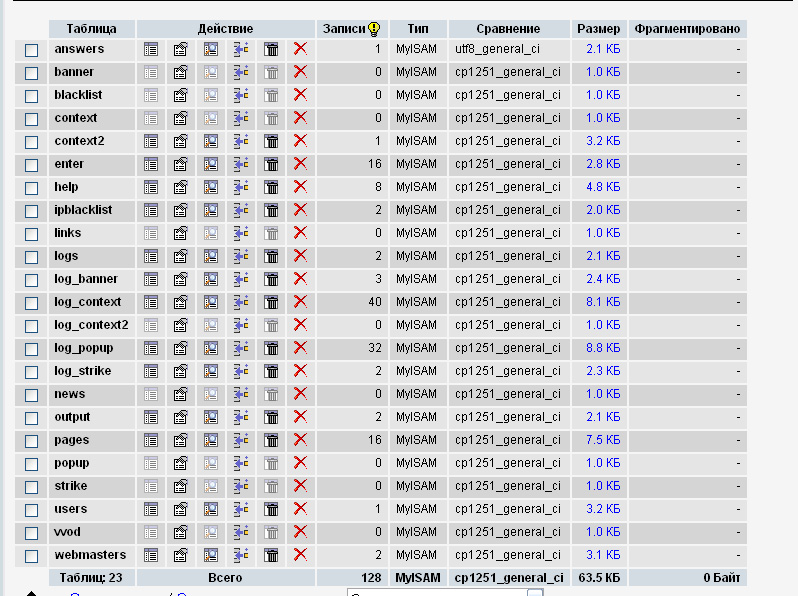
Task: Insert row into help table
Action: click(241, 187)
